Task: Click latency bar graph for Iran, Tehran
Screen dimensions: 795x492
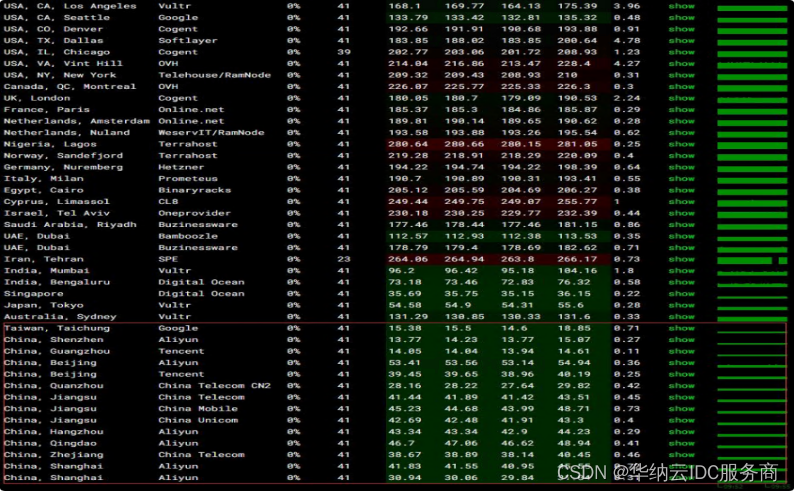Action: click(752, 259)
